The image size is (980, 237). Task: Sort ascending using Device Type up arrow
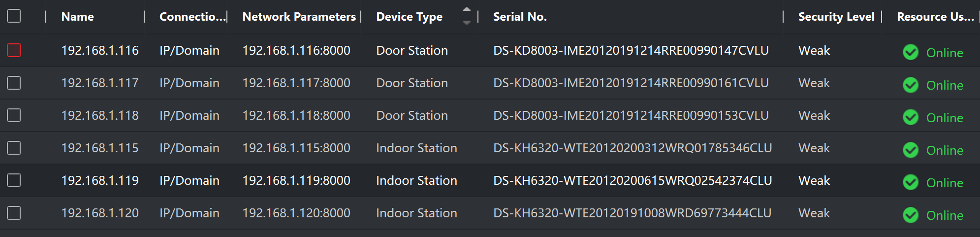point(467,10)
